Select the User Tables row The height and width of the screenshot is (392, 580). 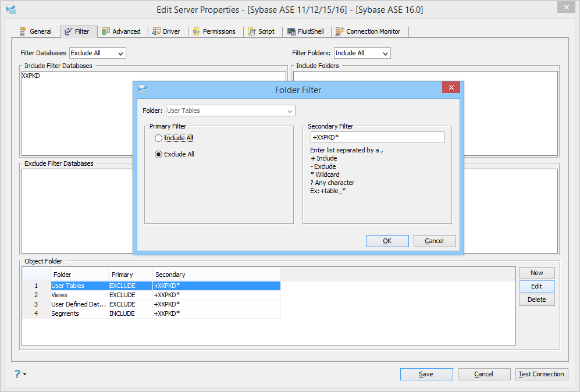point(151,286)
